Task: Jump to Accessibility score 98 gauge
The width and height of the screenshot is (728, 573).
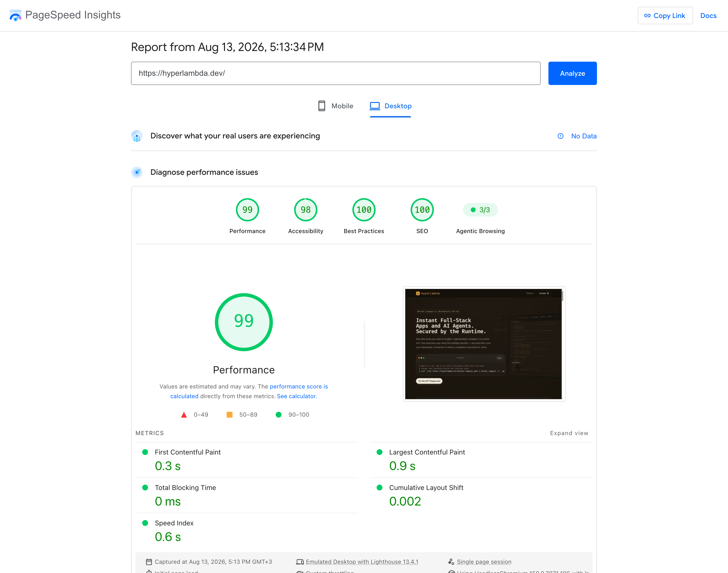Action: click(x=306, y=210)
